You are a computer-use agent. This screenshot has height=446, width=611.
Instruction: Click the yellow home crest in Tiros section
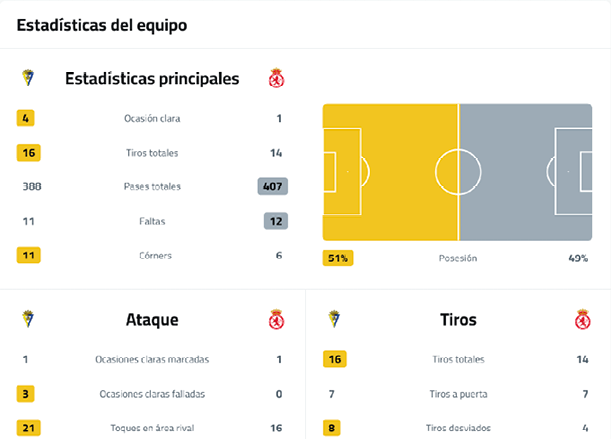coord(334,320)
